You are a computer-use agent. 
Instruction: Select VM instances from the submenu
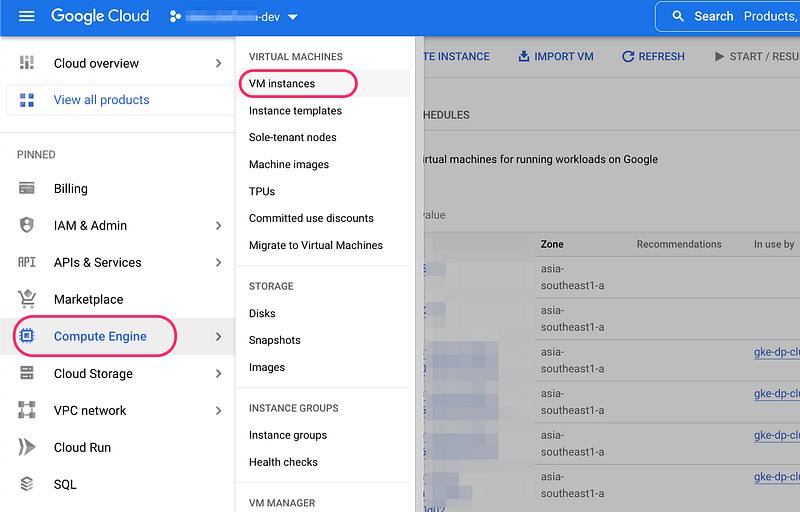pyautogui.click(x=282, y=84)
